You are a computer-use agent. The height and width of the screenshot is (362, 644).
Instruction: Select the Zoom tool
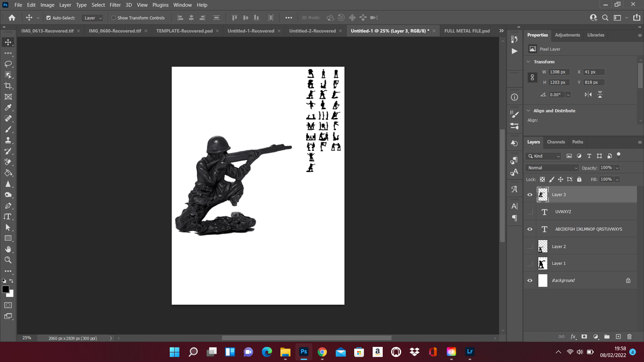click(8, 260)
